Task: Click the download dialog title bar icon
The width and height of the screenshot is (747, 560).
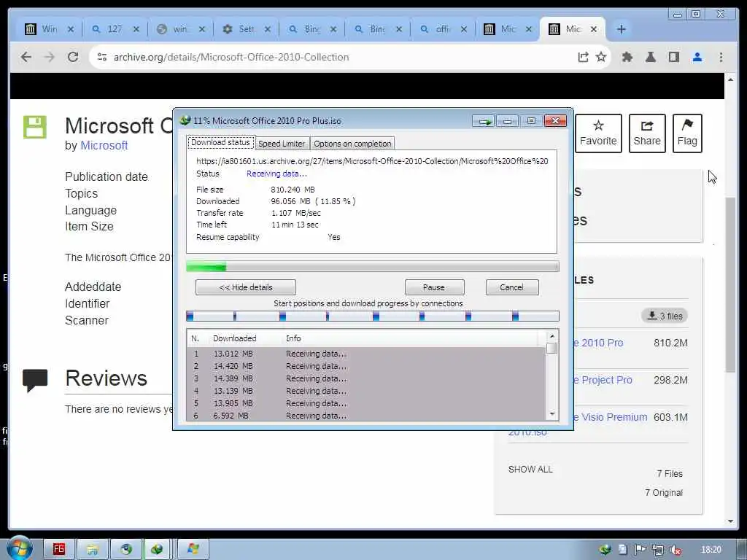Action: pos(185,120)
